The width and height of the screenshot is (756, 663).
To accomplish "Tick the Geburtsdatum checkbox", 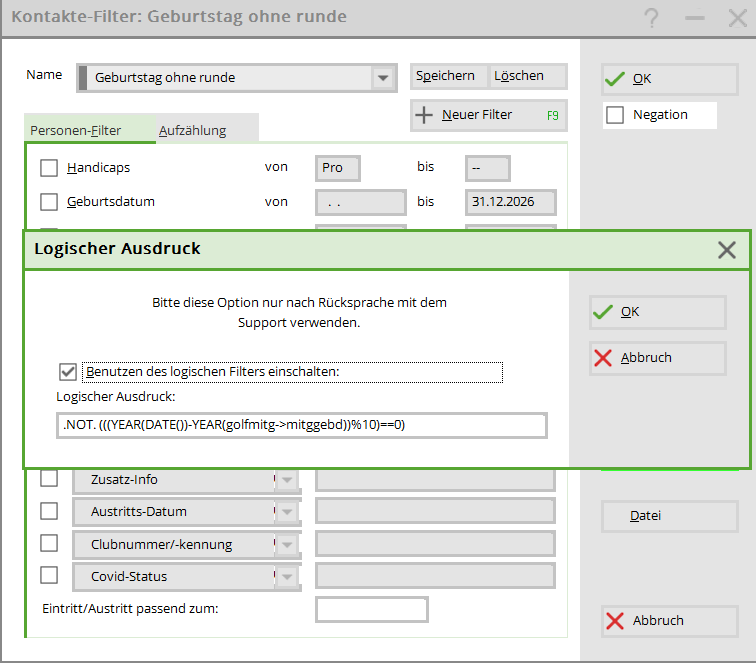I will tap(49, 202).
